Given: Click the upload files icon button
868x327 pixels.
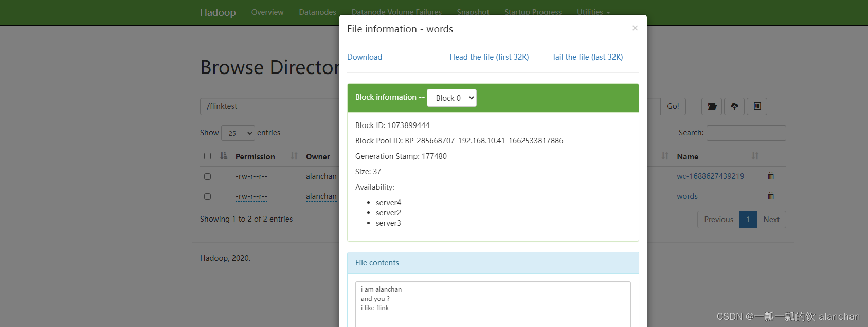Looking at the screenshot, I should [x=734, y=106].
